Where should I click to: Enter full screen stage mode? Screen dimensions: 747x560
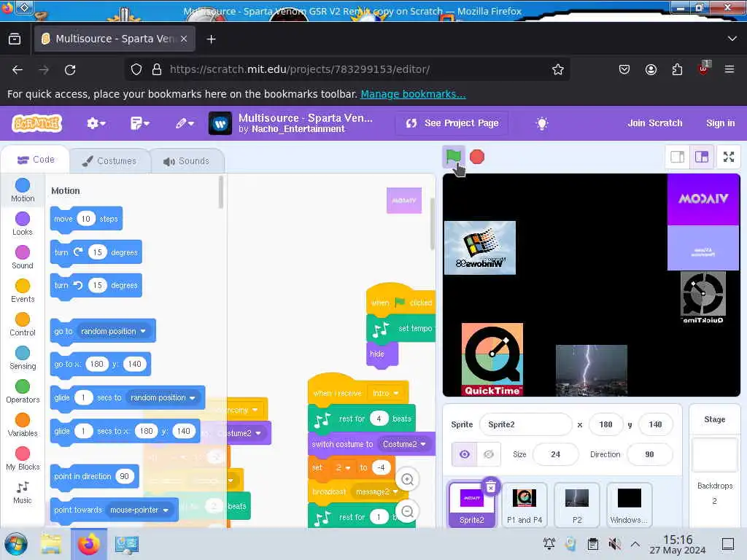729,157
